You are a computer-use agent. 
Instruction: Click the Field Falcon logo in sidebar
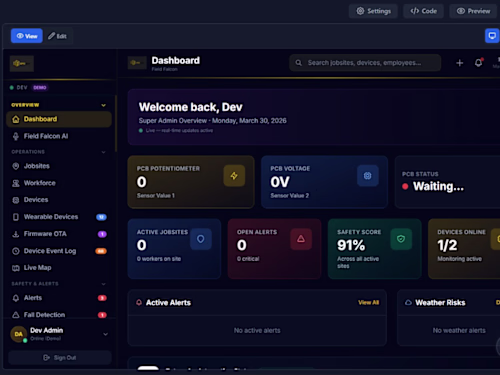pos(22,63)
